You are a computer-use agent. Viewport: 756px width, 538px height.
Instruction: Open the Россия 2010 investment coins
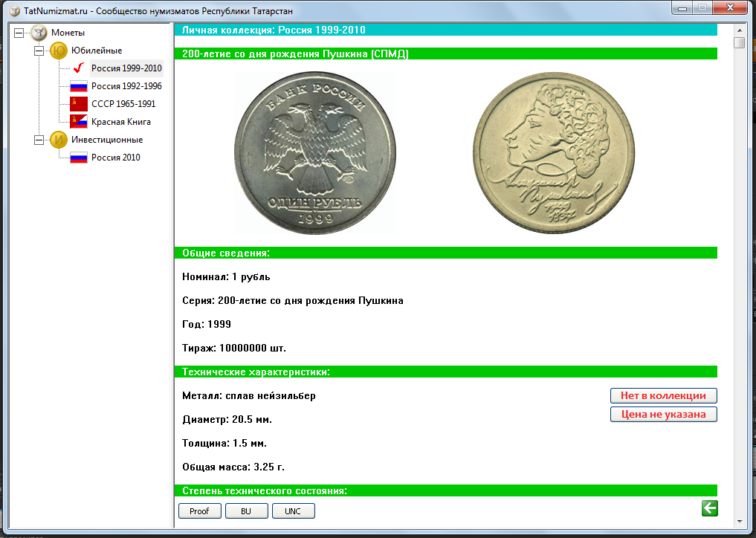[116, 157]
